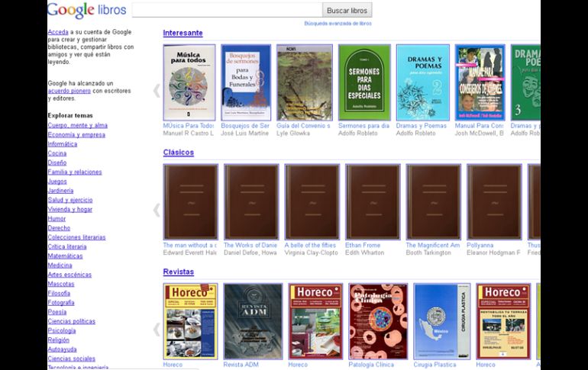The width and height of the screenshot is (588, 370).
Task: Click the Acceda sign-in link
Action: coord(58,32)
